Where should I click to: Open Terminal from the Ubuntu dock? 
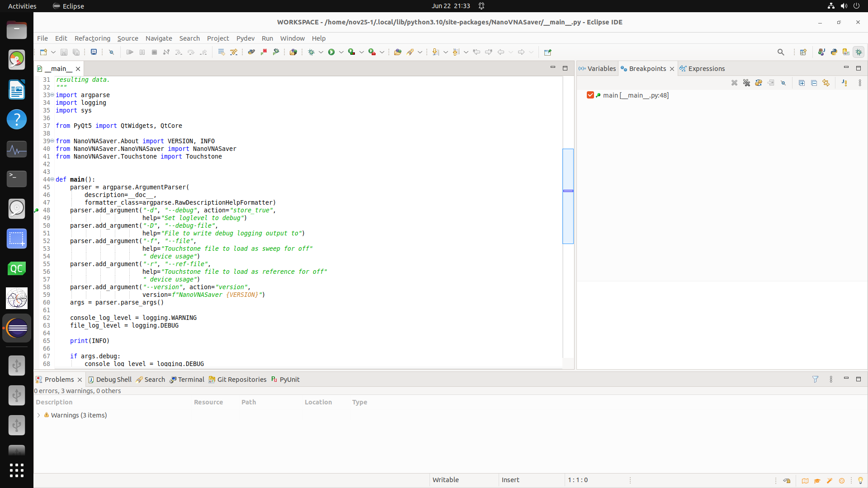(17, 179)
